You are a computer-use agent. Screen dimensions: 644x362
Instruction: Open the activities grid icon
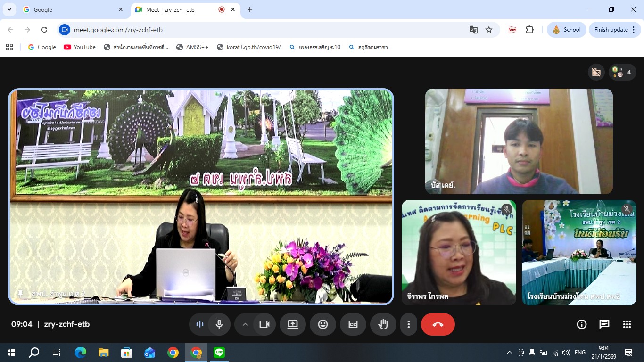coord(627,324)
